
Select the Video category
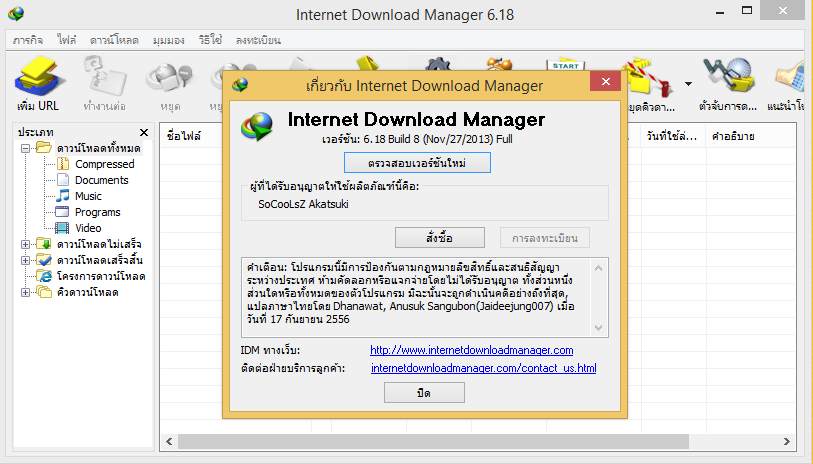pyautogui.click(x=88, y=228)
